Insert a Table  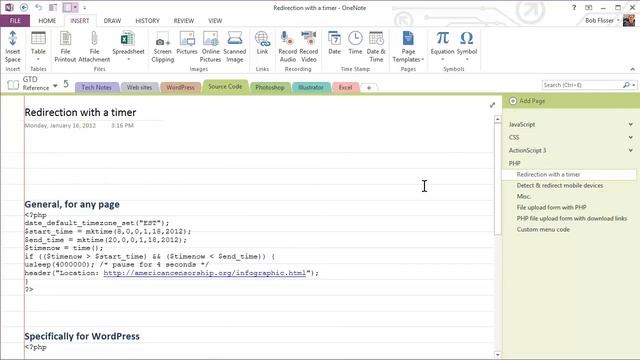click(x=38, y=46)
